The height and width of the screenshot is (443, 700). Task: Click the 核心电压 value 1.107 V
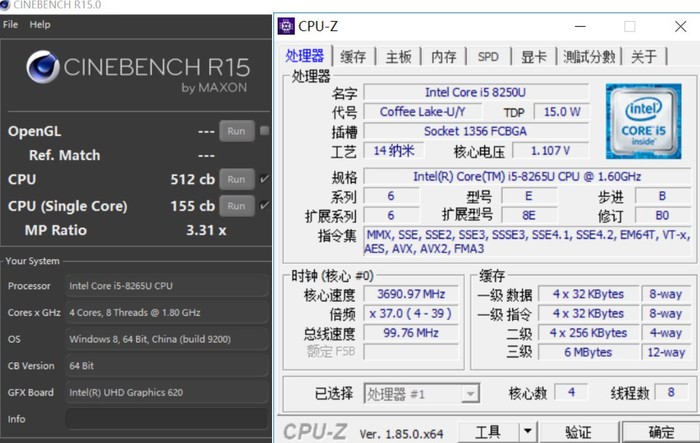coord(550,150)
